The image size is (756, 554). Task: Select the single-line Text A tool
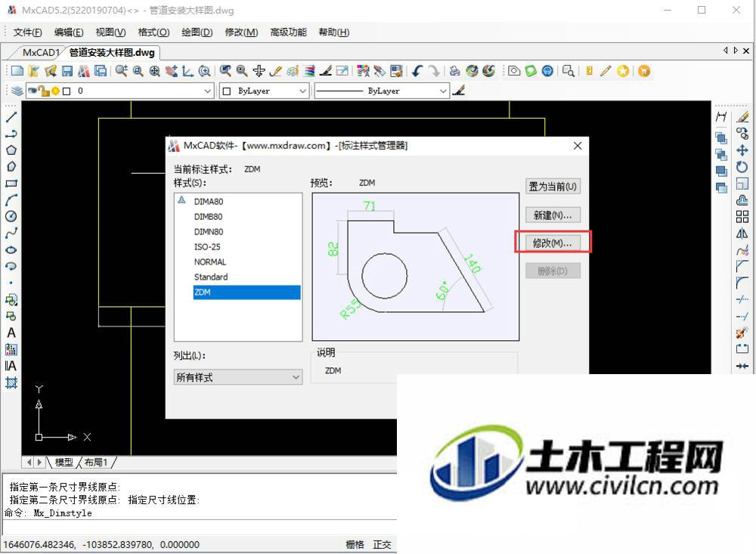click(11, 333)
